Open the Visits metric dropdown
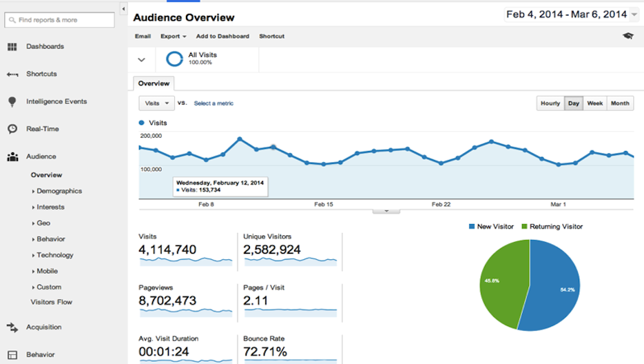The height and width of the screenshot is (364, 644). point(156,103)
